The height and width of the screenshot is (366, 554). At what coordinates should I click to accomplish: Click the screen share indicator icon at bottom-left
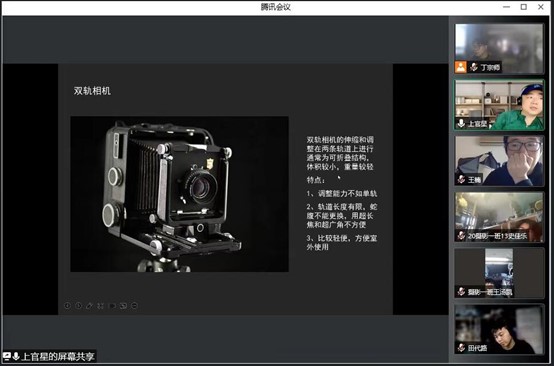coord(7,356)
